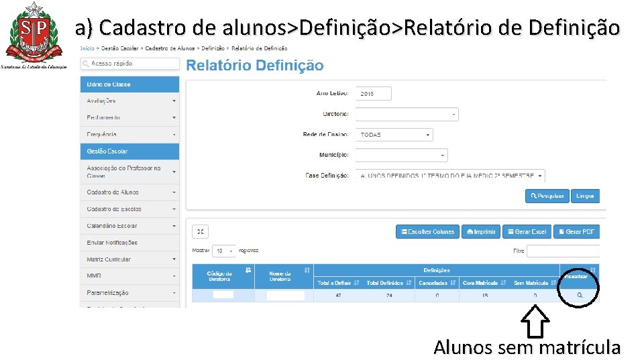Screen dimensions: 644x362
Task: Expand the MMR sidebar menu
Action: pyautogui.click(x=129, y=276)
